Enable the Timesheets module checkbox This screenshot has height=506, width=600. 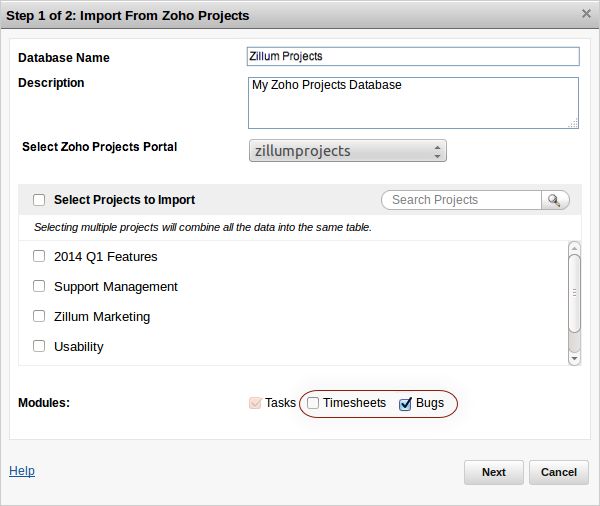click(313, 403)
